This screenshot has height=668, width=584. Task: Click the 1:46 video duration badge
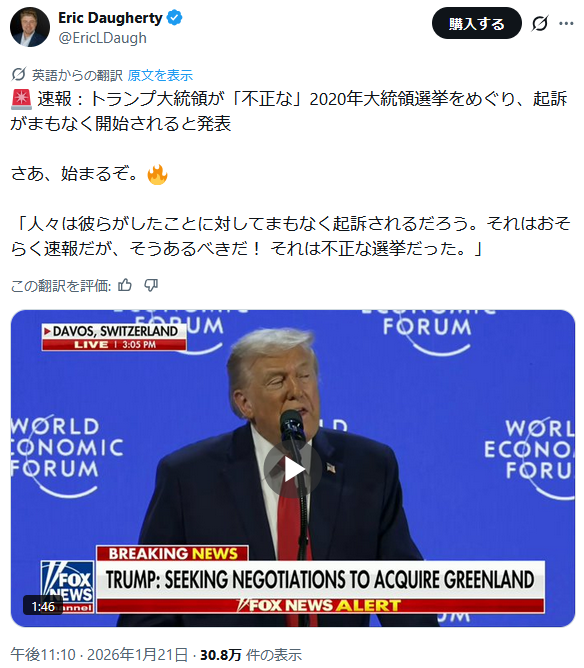[43, 606]
